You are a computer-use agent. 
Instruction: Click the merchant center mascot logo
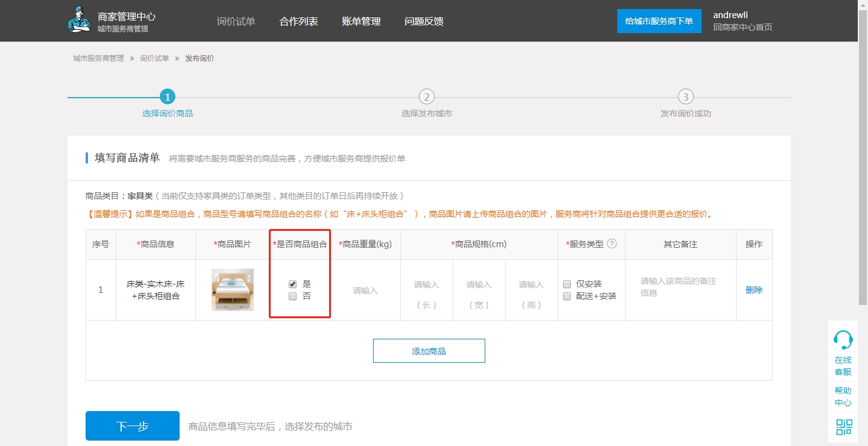point(79,19)
